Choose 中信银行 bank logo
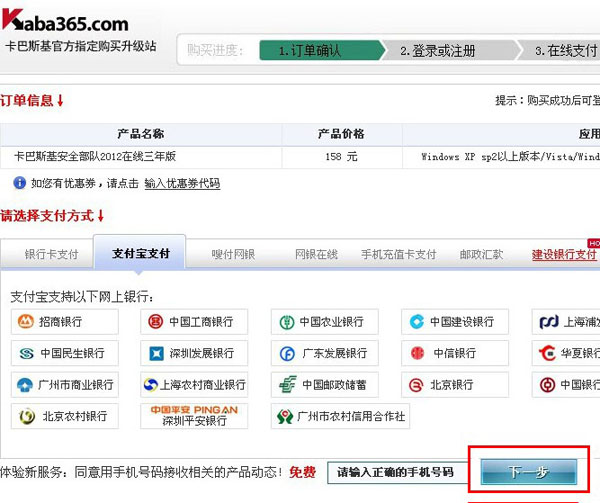 pos(454,353)
